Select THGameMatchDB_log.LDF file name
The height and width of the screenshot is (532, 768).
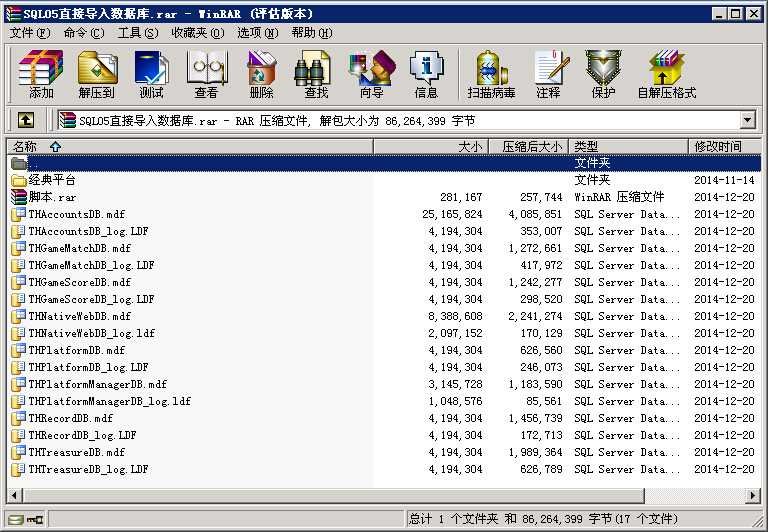(91, 266)
